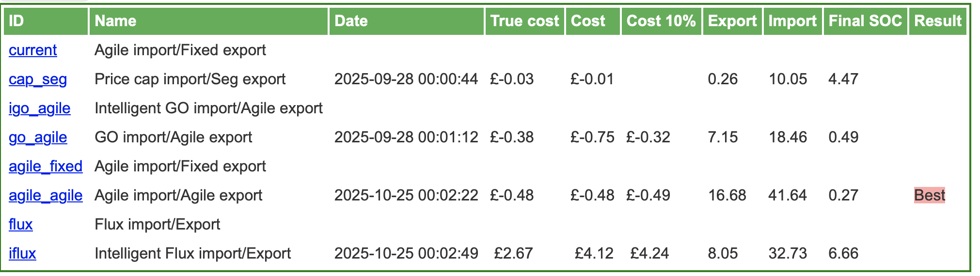This screenshot has height=276, width=980.
Task: Click the Import column header
Action: tap(793, 21)
